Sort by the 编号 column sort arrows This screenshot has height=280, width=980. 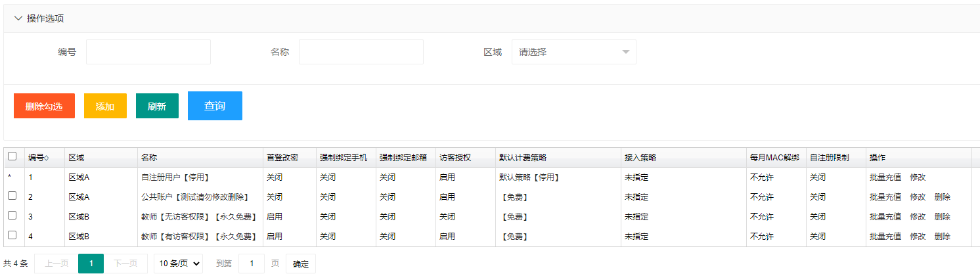click(x=46, y=158)
